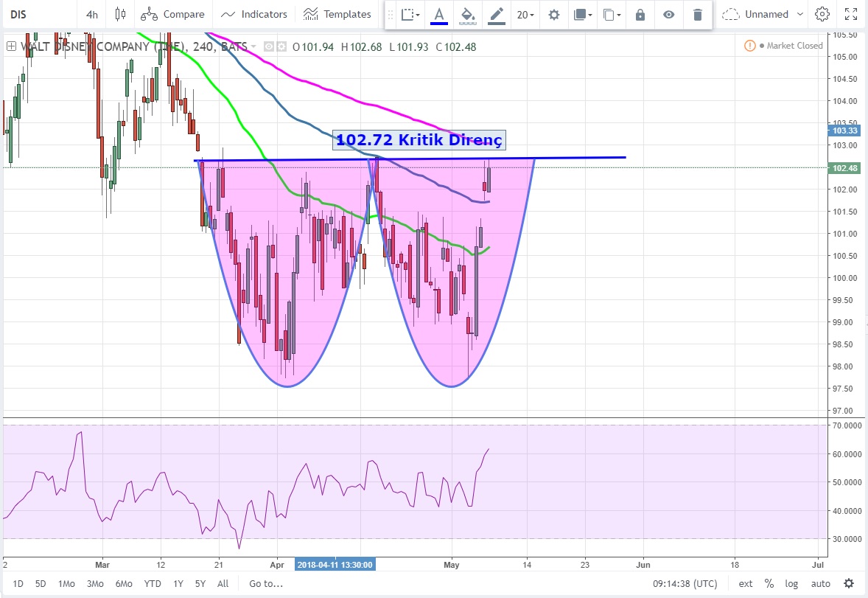
Task: Delete the drawing with trash icon
Action: [x=697, y=15]
